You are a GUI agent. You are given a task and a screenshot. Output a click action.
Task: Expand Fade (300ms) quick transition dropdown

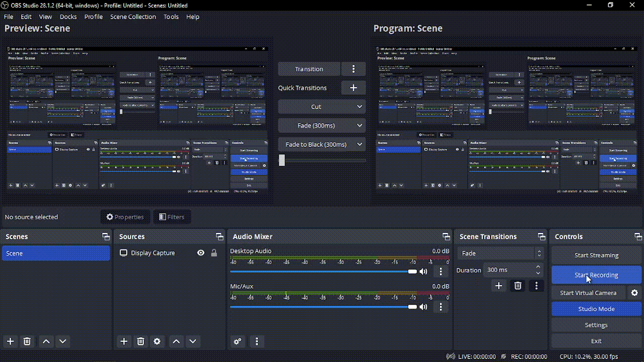coord(360,125)
